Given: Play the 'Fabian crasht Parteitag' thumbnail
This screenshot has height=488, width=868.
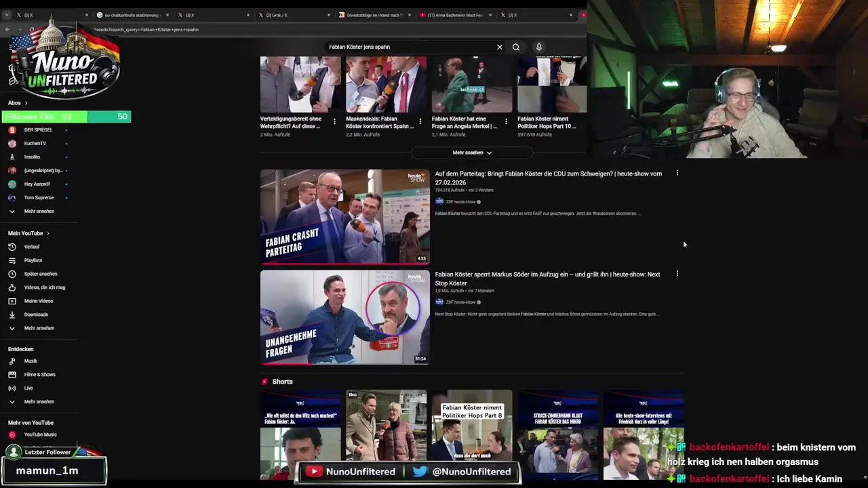Looking at the screenshot, I should [x=344, y=216].
